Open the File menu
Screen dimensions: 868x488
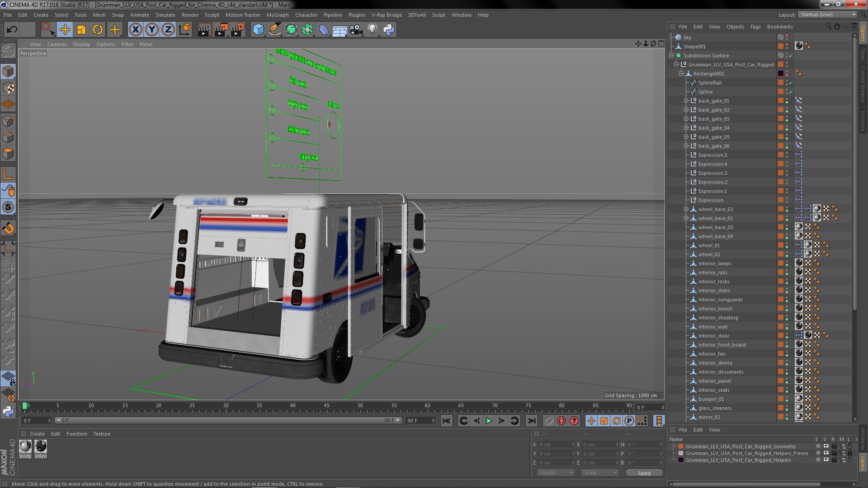tap(8, 15)
